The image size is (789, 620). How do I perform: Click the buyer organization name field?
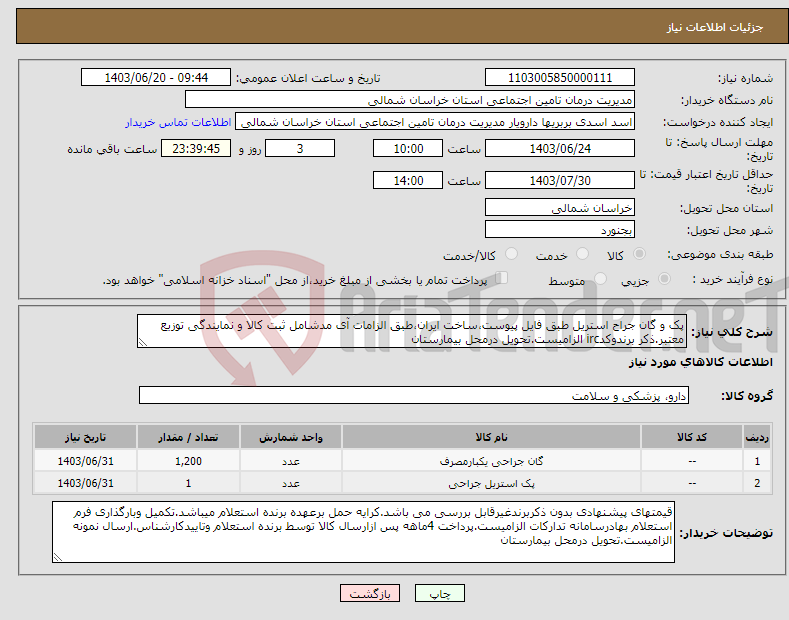[x=410, y=100]
